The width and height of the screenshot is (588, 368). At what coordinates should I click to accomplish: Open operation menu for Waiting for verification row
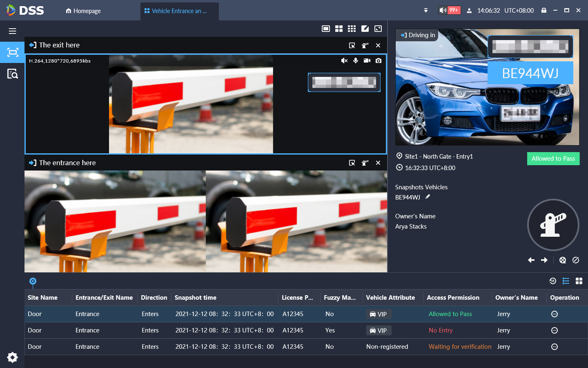coord(554,347)
